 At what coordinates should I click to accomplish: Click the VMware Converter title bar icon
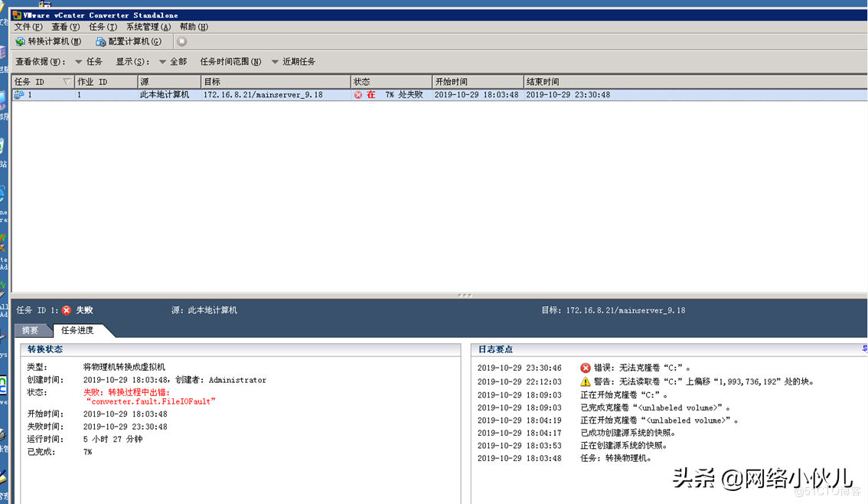(17, 15)
